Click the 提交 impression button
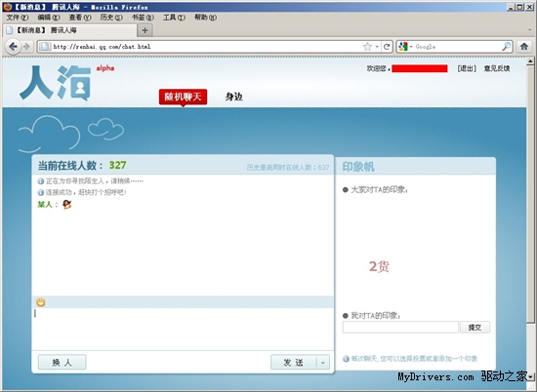The height and width of the screenshot is (392, 537). (475, 328)
